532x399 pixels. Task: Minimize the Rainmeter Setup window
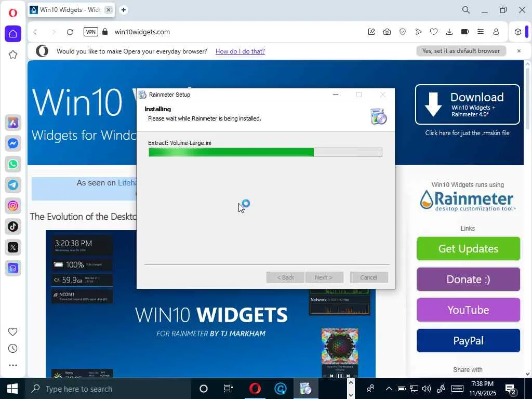336,95
